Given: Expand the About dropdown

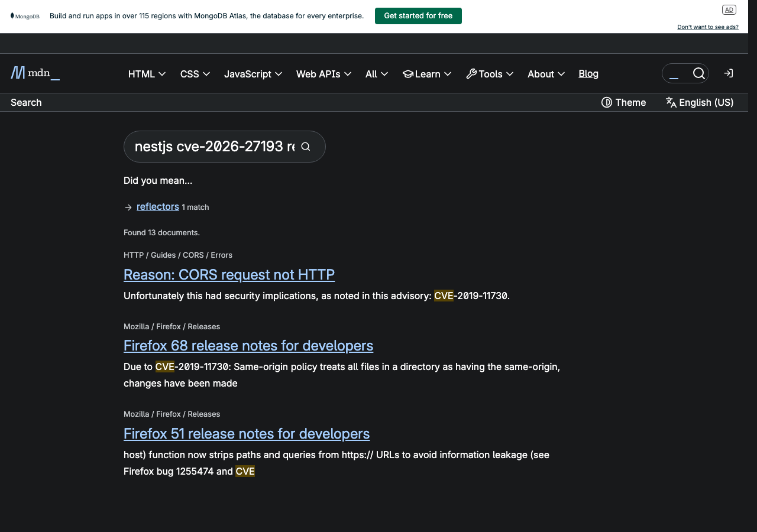Looking at the screenshot, I should click(545, 74).
